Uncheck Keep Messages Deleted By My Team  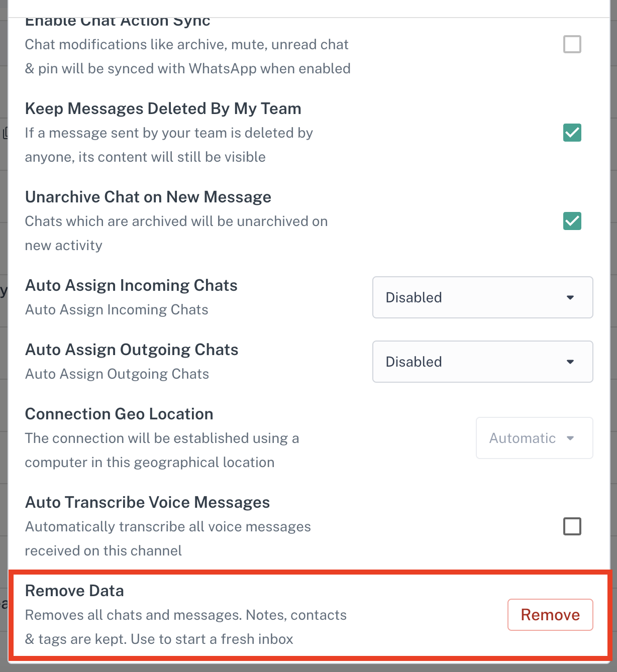click(572, 133)
